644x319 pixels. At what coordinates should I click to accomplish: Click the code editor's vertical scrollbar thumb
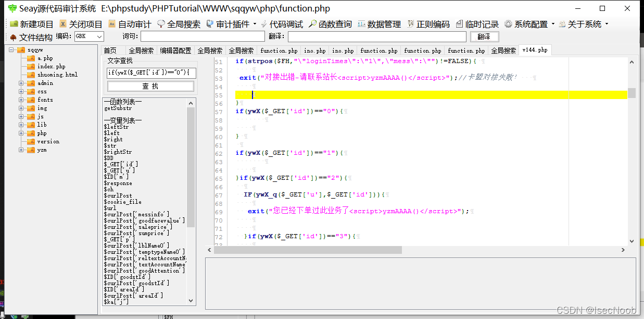click(632, 93)
